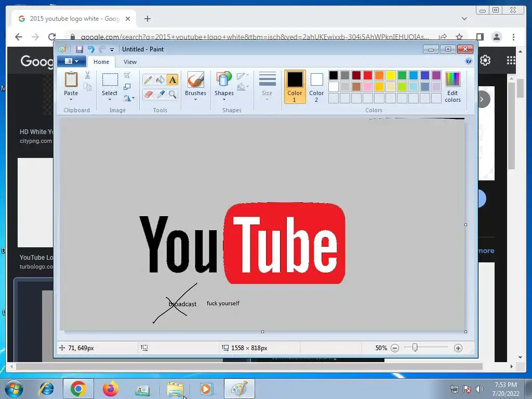Image resolution: width=532 pixels, height=399 pixels.
Task: Click the Undo arrow in Paint title bar
Action: click(x=91, y=49)
